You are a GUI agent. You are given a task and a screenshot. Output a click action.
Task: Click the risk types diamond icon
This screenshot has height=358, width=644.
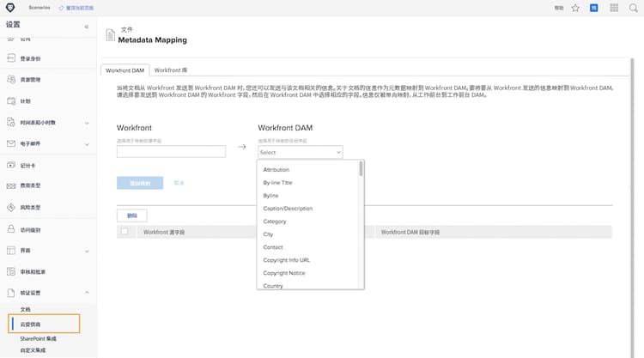click(11, 207)
